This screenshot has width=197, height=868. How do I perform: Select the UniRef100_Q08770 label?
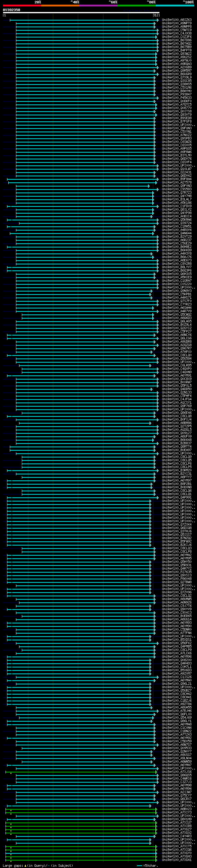coord(177,108)
